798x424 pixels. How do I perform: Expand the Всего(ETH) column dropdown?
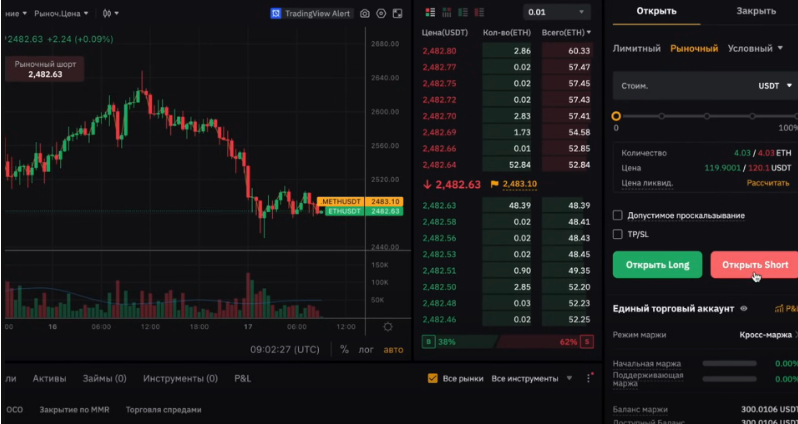566,33
